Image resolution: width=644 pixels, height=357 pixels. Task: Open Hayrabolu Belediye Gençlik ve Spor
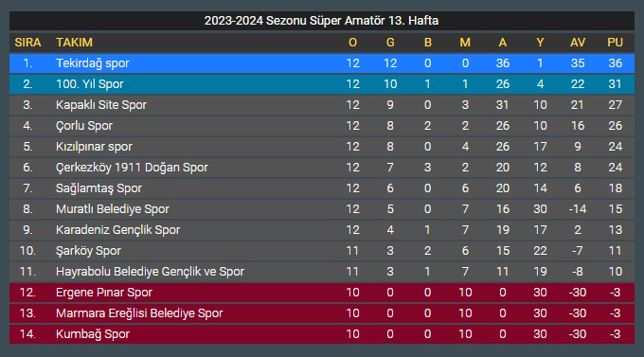tap(150, 272)
